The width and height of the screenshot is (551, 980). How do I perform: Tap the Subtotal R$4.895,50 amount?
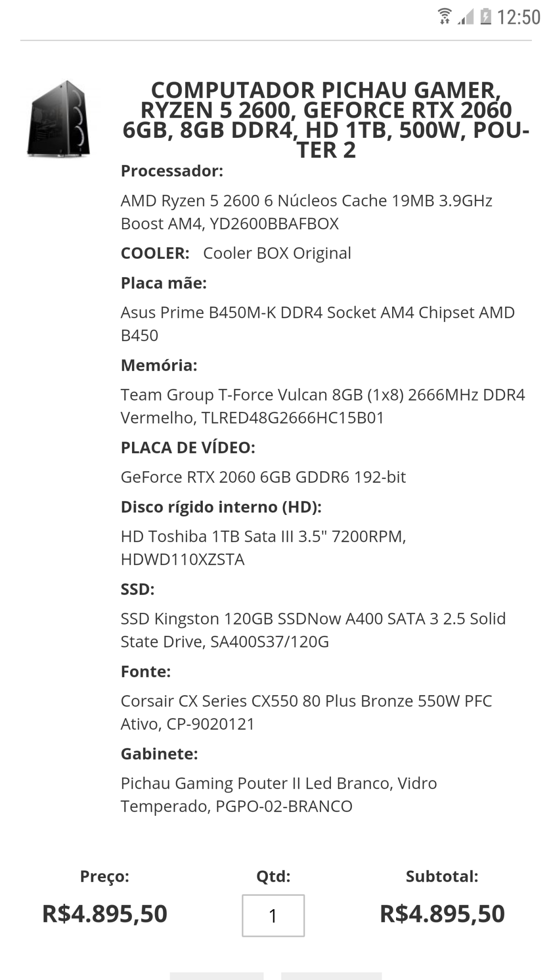(x=442, y=913)
